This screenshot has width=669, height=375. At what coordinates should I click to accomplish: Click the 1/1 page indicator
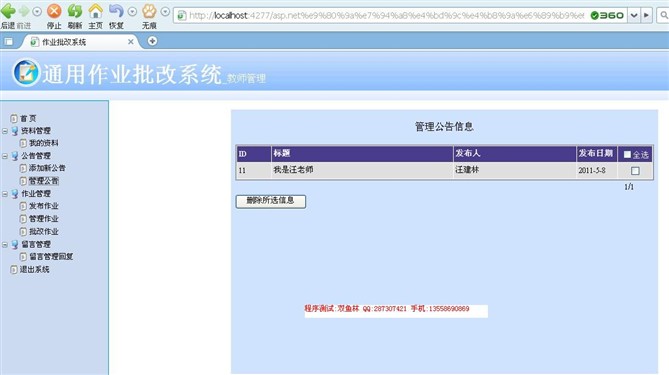(x=629, y=187)
